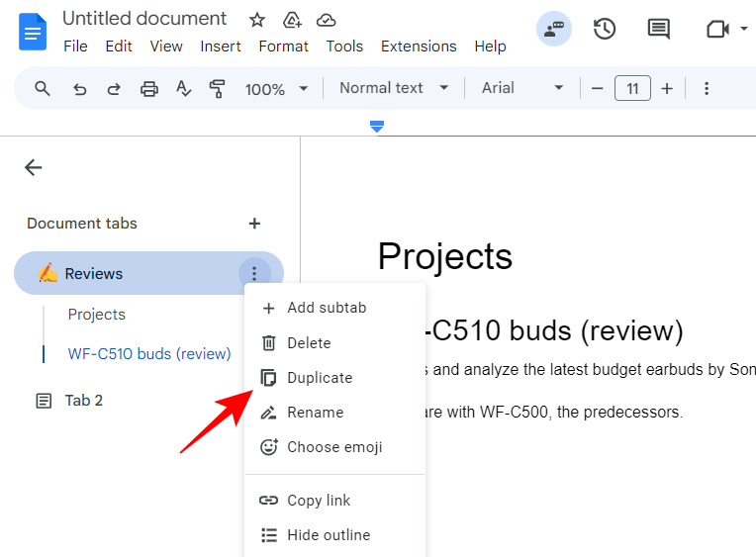This screenshot has width=756, height=557.
Task: Select the Tab 2 document tab
Action: pyautogui.click(x=84, y=401)
